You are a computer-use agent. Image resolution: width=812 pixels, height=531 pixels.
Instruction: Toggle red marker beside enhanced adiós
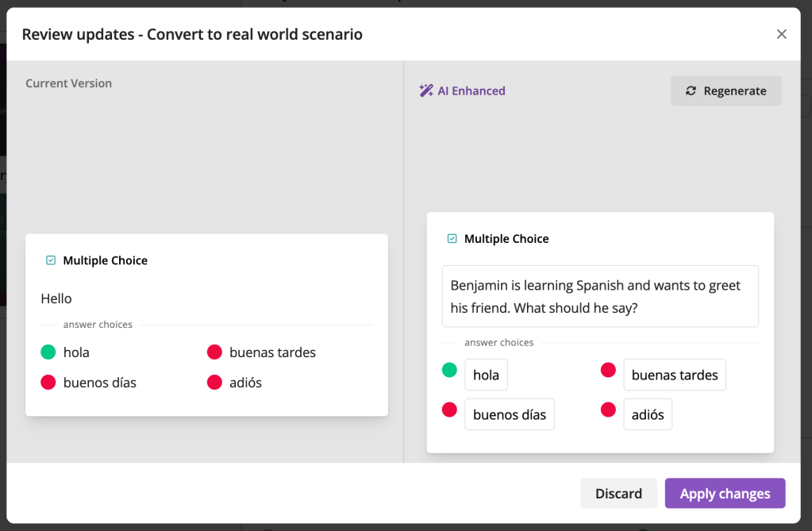[608, 410]
